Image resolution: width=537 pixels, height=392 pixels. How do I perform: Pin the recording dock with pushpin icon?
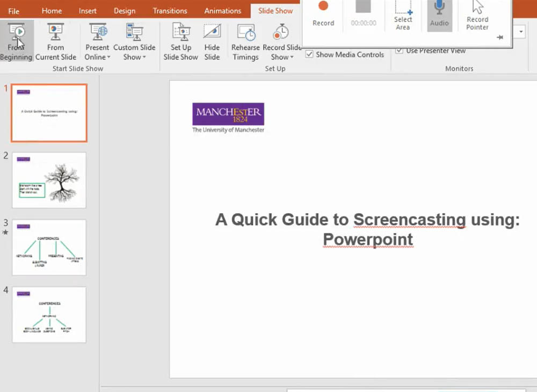[x=500, y=37]
